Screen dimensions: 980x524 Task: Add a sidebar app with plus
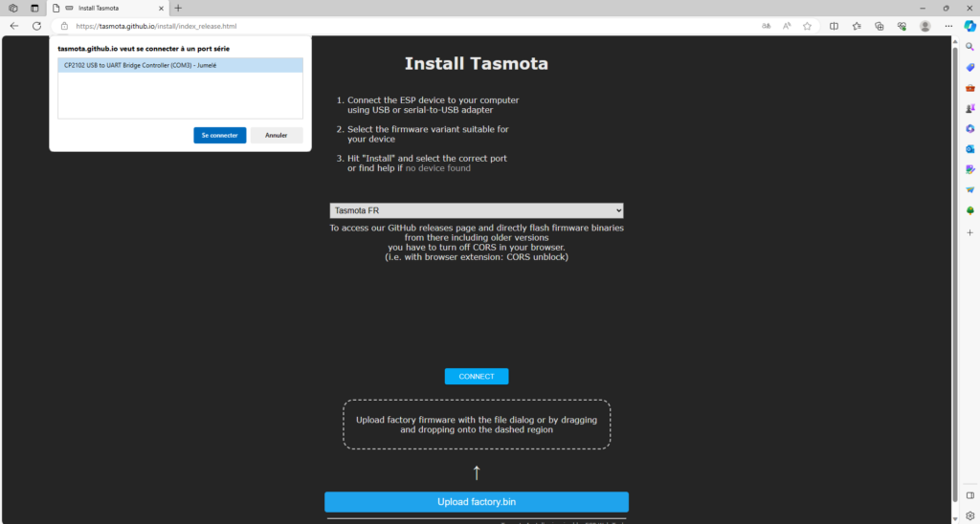[x=970, y=232]
